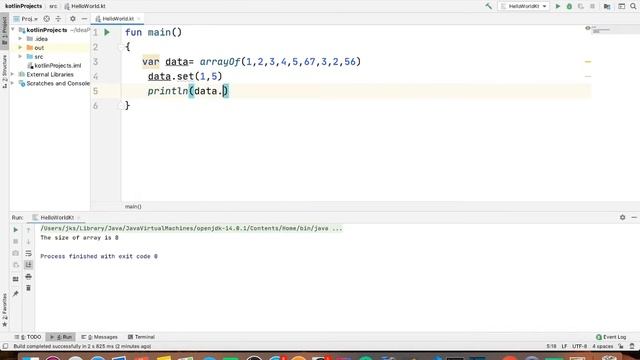Collapse all in the Project panel
The height and width of the screenshot is (360, 640).
pos(58,19)
